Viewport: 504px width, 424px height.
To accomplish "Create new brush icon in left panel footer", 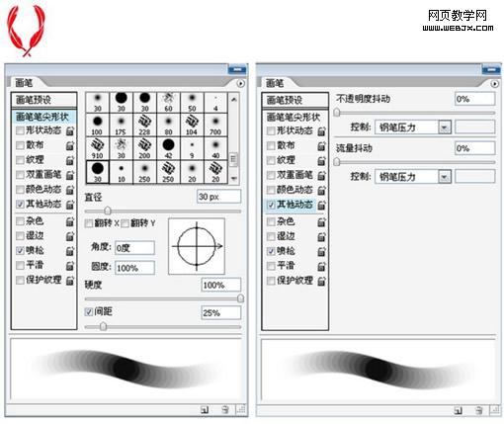I will pos(205,410).
